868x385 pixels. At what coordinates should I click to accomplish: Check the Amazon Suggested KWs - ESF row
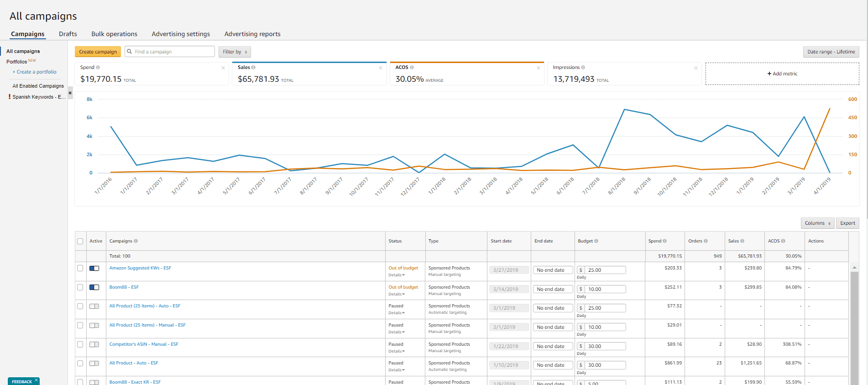80,268
